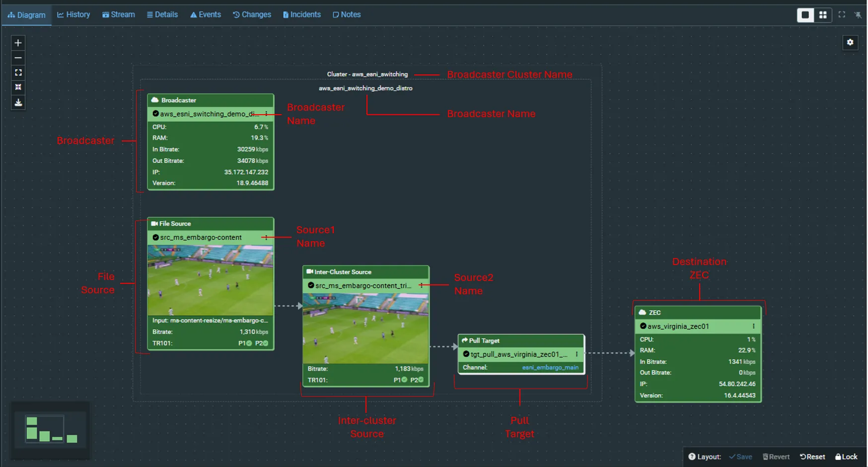Download the diagram image
The height and width of the screenshot is (467, 868).
(18, 103)
